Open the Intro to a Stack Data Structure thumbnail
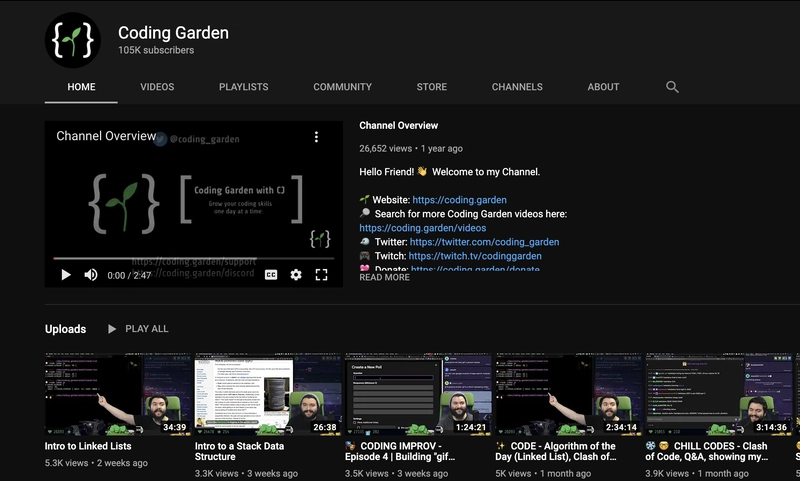Viewport: 800px width, 481px height. click(268, 394)
